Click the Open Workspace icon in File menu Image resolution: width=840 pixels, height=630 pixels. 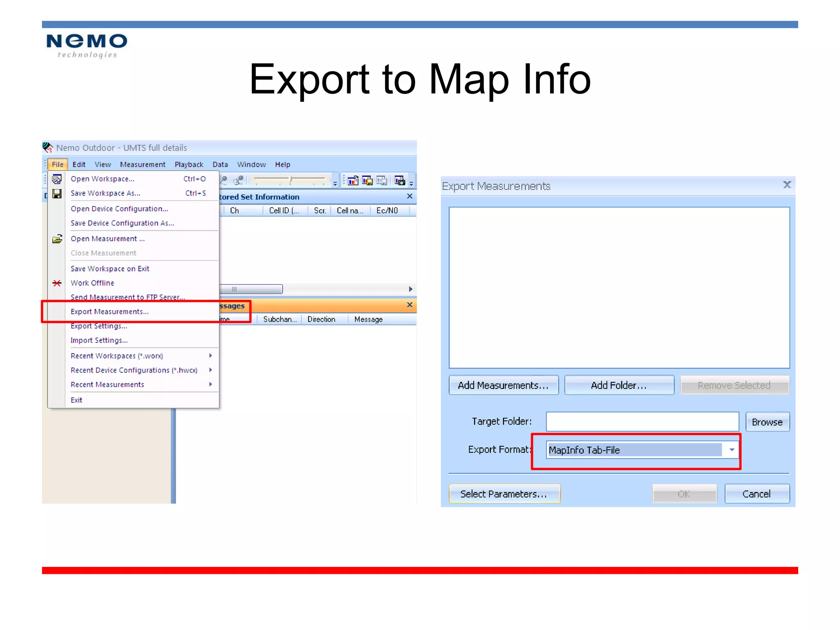pos(57,179)
